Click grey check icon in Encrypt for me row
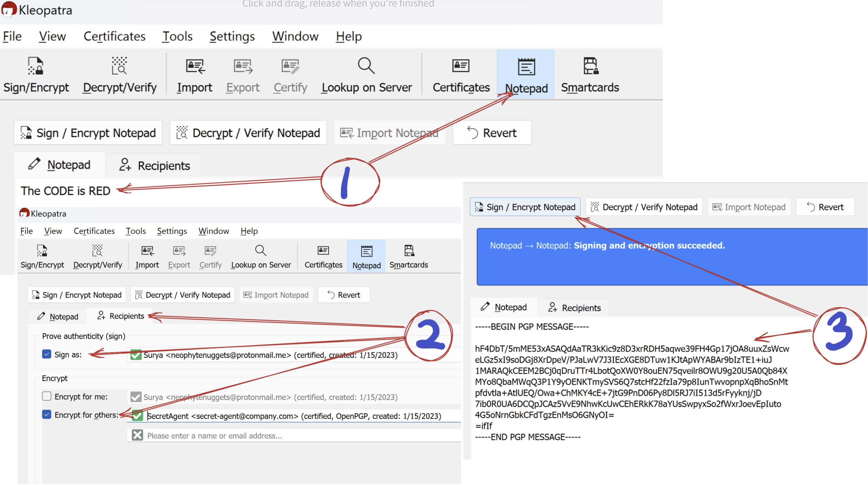Image resolution: width=868 pixels, height=485 pixels. (x=136, y=397)
